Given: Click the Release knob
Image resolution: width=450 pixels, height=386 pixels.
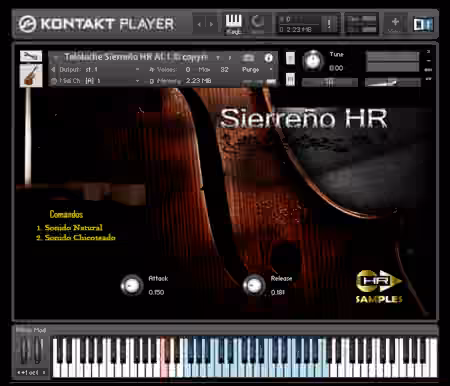Looking at the screenshot, I should click(x=254, y=285).
